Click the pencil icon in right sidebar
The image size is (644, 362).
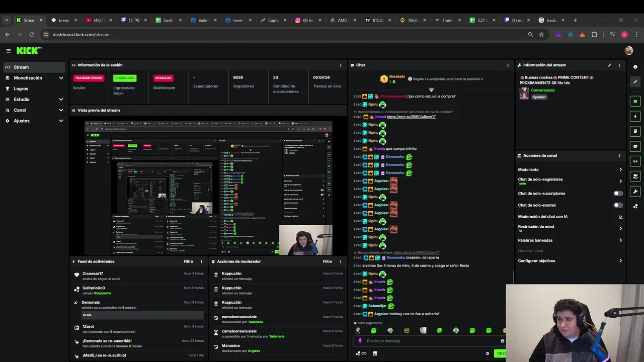pyautogui.click(x=635, y=82)
